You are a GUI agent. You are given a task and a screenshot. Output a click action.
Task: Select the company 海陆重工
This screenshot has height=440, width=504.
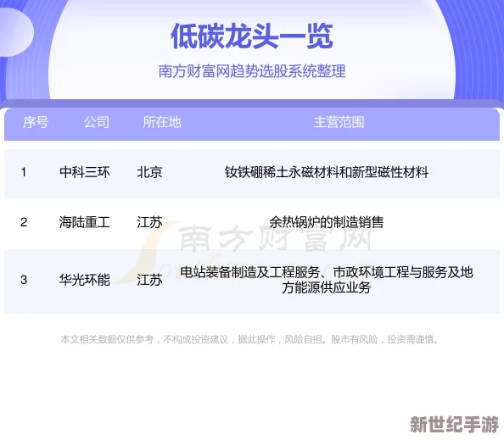(x=85, y=222)
